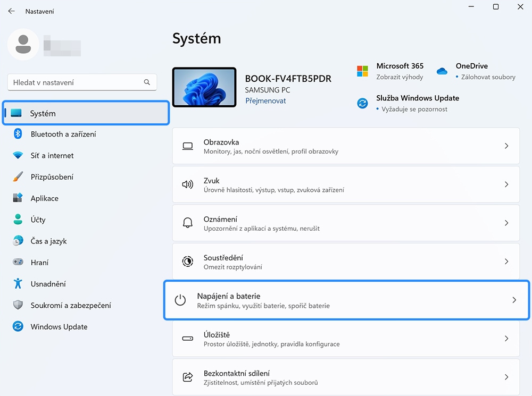
Task: Expand Oznámení via its chevron
Action: [x=506, y=223]
